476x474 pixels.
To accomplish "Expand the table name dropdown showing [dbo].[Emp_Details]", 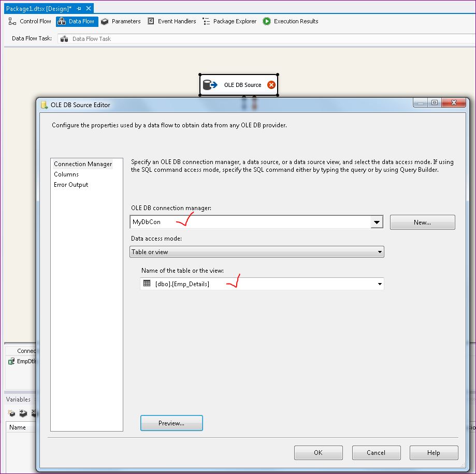I will click(379, 284).
